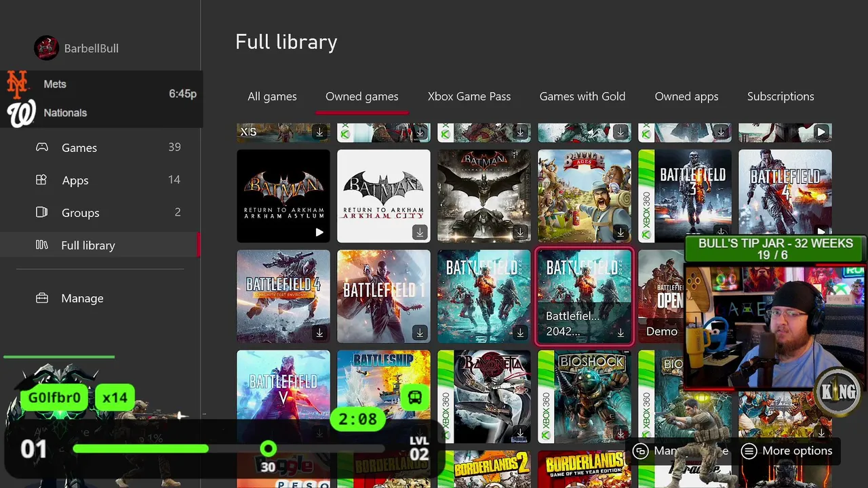Click the Xbox 360 badge on Bayonetta
The image size is (868, 488).
click(x=446, y=396)
